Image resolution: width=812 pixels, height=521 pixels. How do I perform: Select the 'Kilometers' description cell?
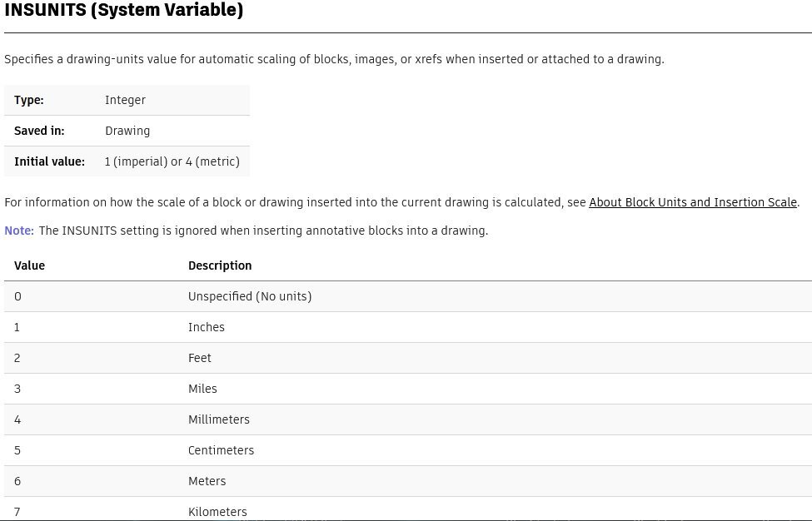point(217,511)
